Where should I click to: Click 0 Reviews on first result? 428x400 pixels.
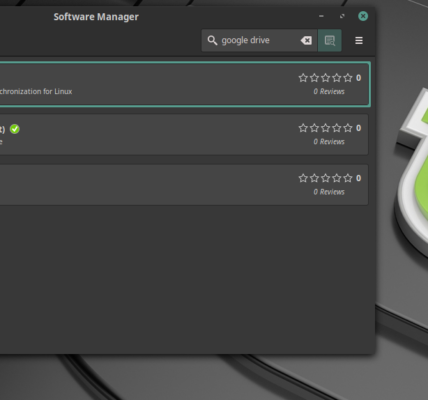pos(329,91)
